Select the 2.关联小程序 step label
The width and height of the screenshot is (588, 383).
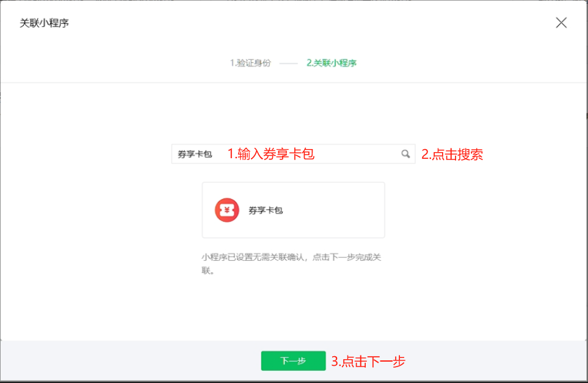(332, 63)
